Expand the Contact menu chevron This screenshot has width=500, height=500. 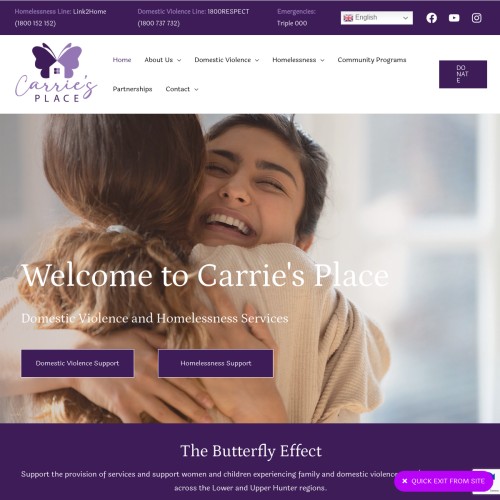196,90
